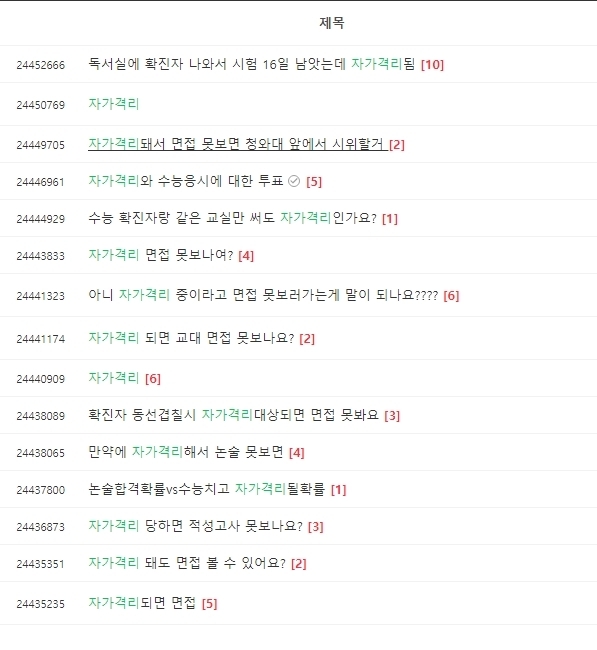Open post 논술합격확률vs수능치고 자가격리될확률
The width and height of the screenshot is (597, 650).
(x=206, y=489)
